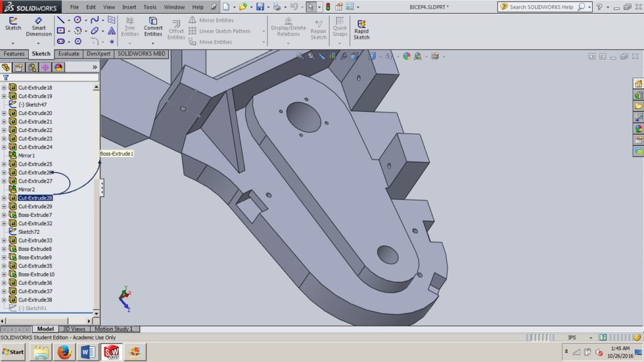644x362 pixels.
Task: Switch to the Features tab
Action: coord(14,54)
